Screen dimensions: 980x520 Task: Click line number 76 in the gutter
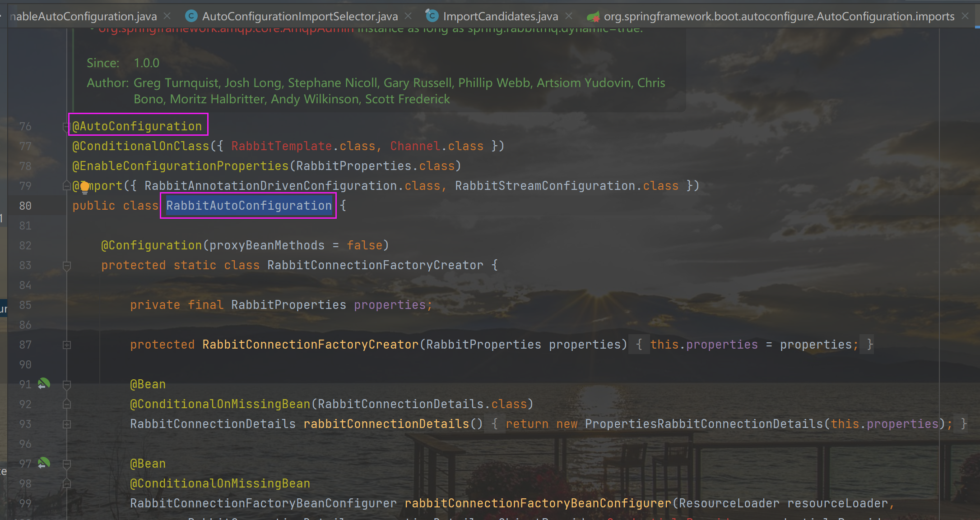coord(25,127)
